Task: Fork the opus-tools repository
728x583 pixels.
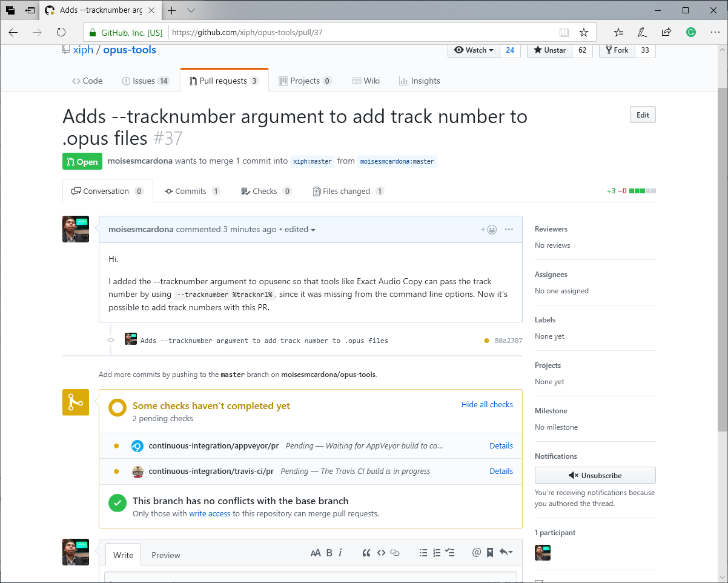Action: point(617,50)
